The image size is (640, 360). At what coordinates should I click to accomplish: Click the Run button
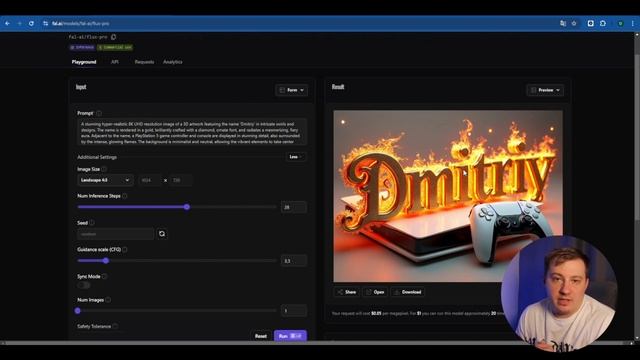290,336
